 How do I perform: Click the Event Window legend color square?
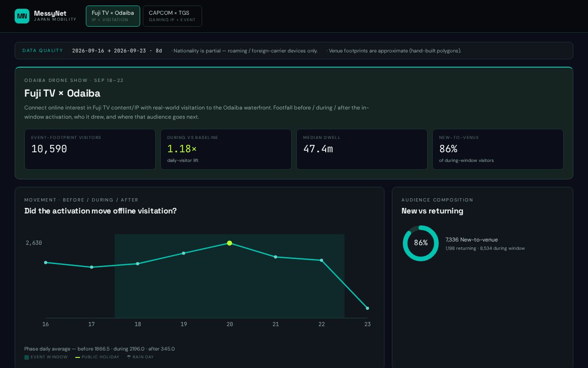pos(27,357)
